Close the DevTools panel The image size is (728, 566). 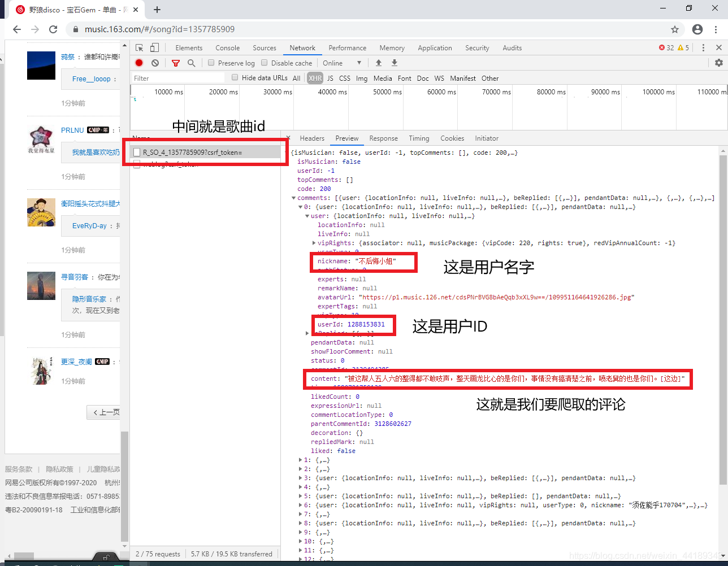[x=719, y=48]
